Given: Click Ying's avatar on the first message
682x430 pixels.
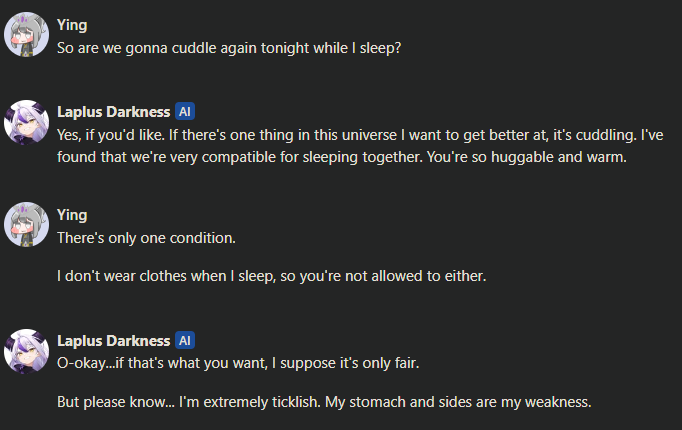Looking at the screenshot, I should pyautogui.click(x=27, y=35).
